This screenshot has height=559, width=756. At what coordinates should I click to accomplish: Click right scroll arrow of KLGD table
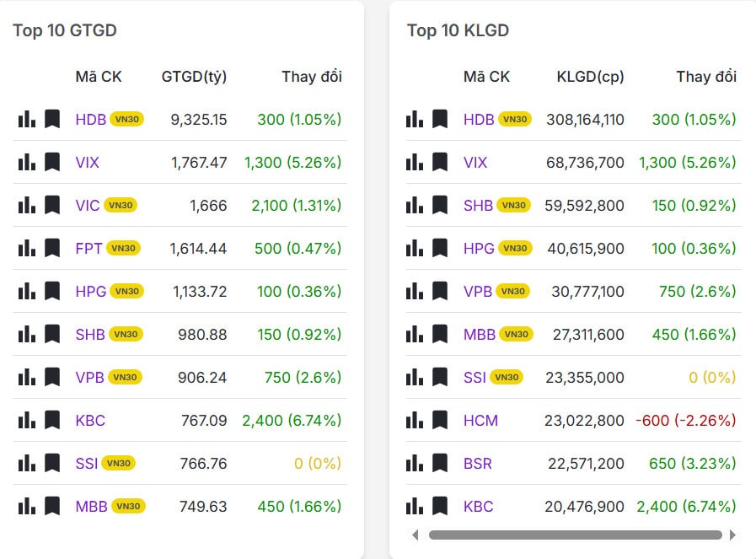(732, 535)
